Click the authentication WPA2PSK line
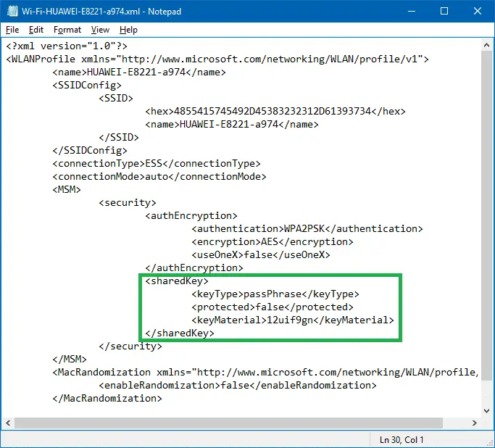495x448 pixels. tap(307, 228)
